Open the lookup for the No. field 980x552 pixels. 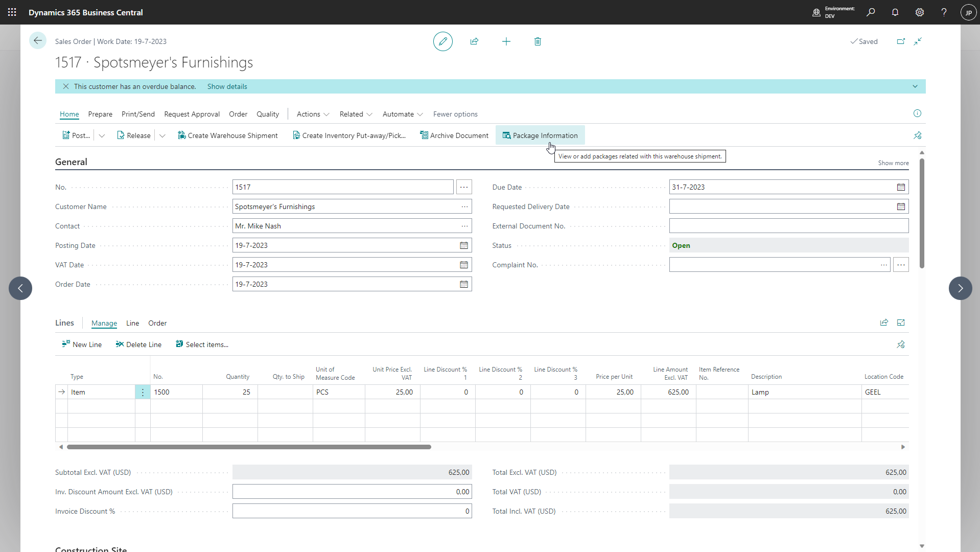pyautogui.click(x=464, y=187)
